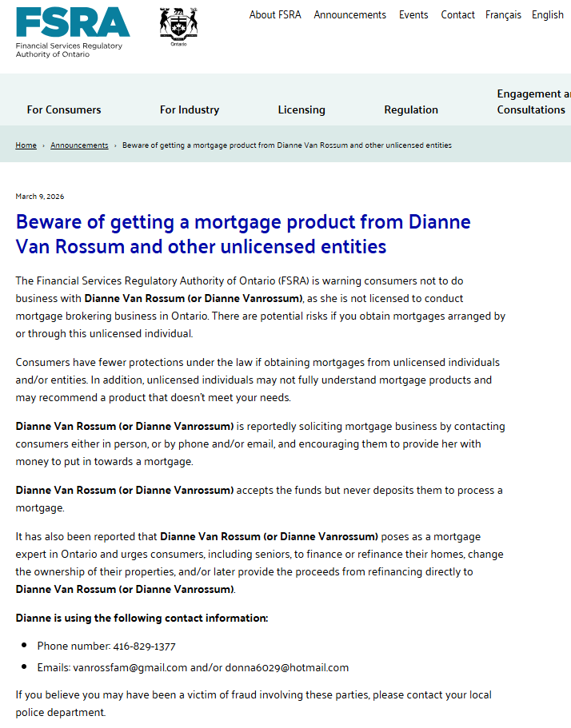Screen dimensions: 571x728
Task: Expand the For Industry menu
Action: click(x=190, y=109)
